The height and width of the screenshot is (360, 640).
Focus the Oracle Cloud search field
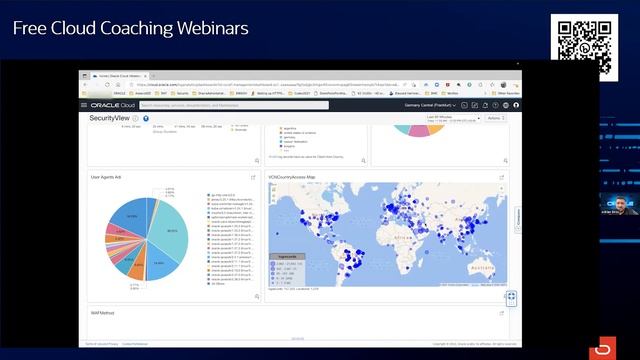click(234, 105)
